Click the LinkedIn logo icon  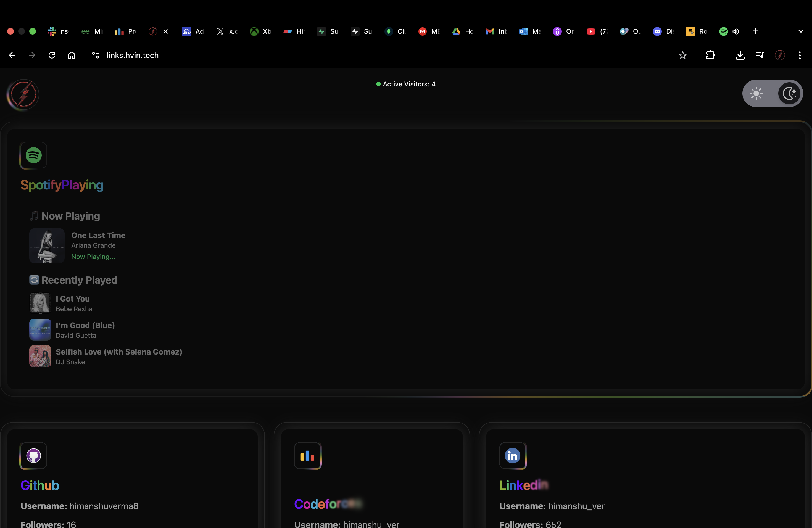click(513, 456)
